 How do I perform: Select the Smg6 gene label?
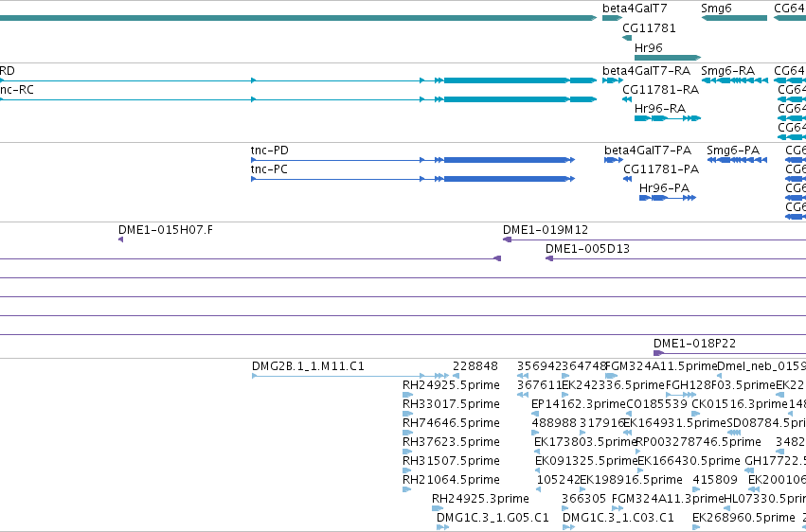coord(716,9)
